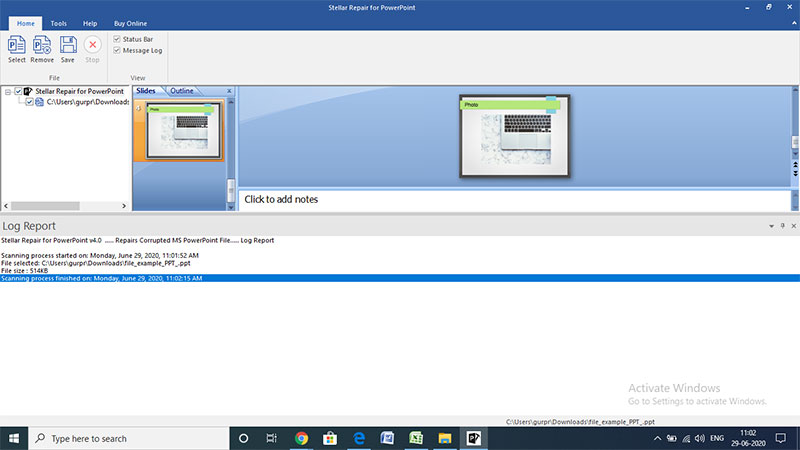Open the Help ribbon tab
The width and height of the screenshot is (800, 450).
(90, 23)
